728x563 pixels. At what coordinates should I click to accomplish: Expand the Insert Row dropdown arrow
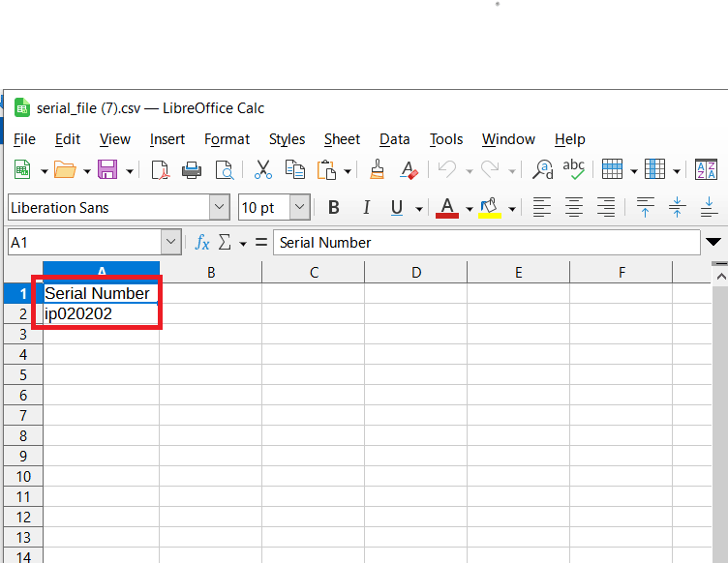coord(634,171)
